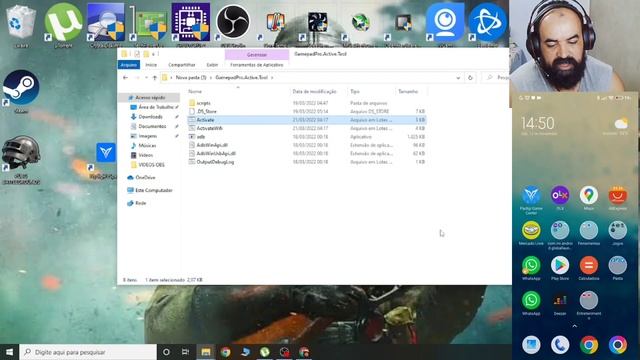Launch the Battle.net desktop shortcut
The image size is (640, 360).
click(x=487, y=23)
